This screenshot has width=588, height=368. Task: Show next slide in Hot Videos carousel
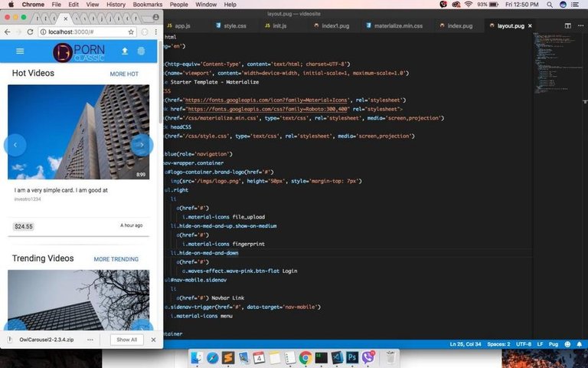[x=142, y=145]
